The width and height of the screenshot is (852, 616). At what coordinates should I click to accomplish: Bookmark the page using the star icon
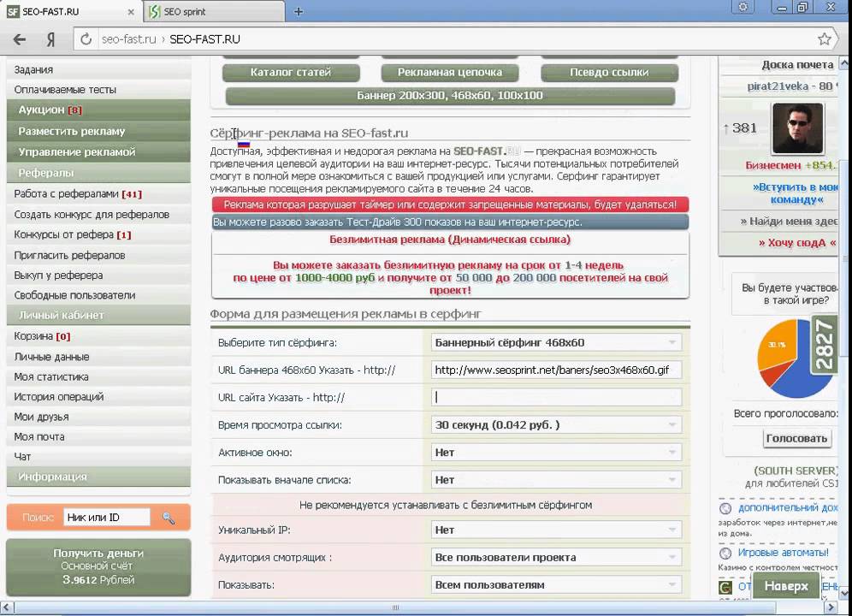coord(824,39)
